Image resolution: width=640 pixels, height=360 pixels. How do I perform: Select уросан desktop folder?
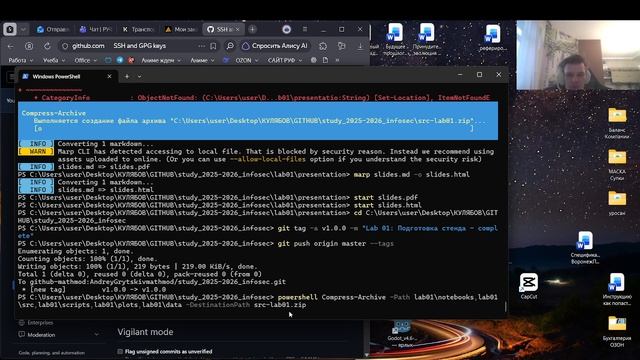(617, 203)
